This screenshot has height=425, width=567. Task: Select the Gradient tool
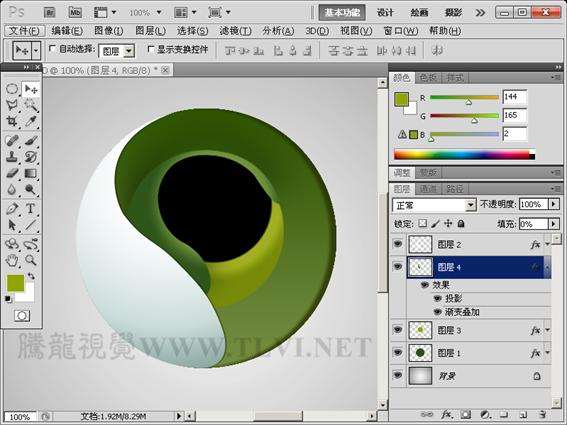pyautogui.click(x=31, y=173)
